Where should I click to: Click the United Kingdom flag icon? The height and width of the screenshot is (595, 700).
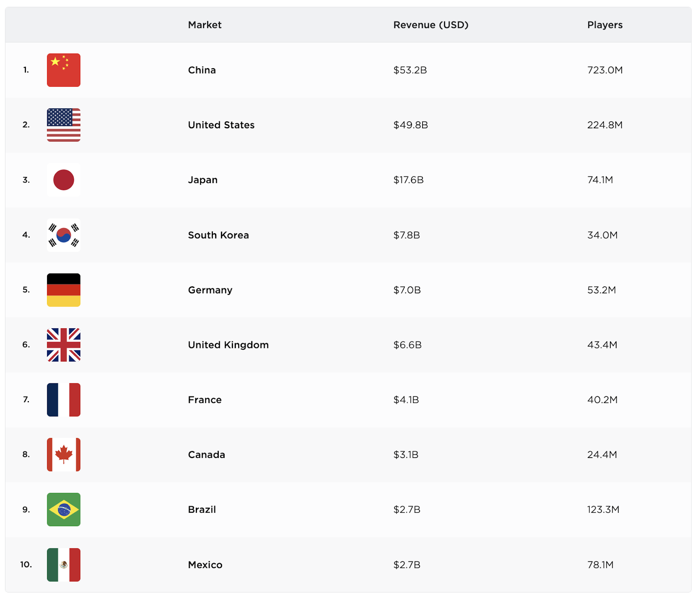[63, 345]
